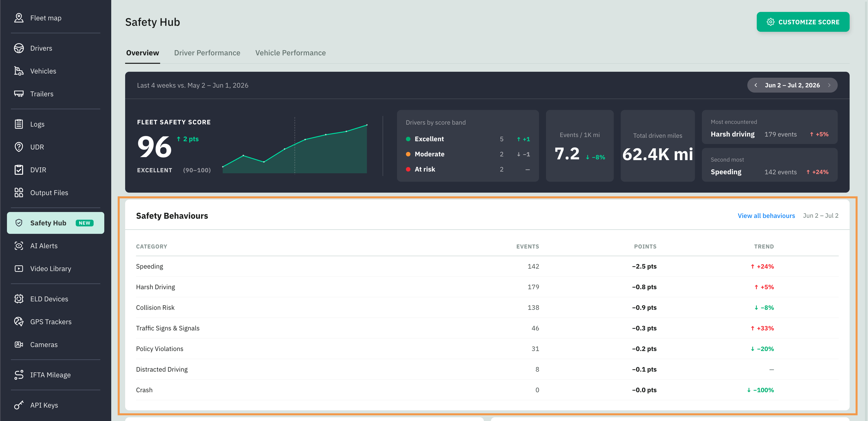Go to the next date range
The height and width of the screenshot is (421, 868).
829,85
